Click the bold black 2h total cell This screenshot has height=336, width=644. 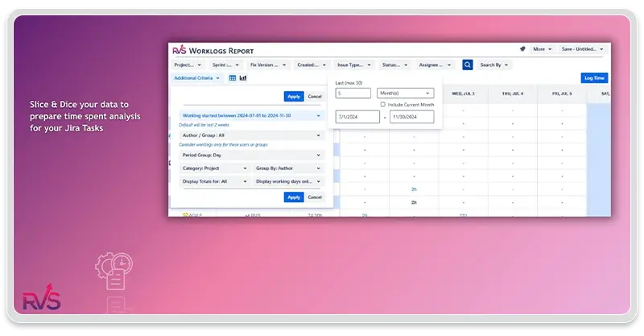pos(414,202)
